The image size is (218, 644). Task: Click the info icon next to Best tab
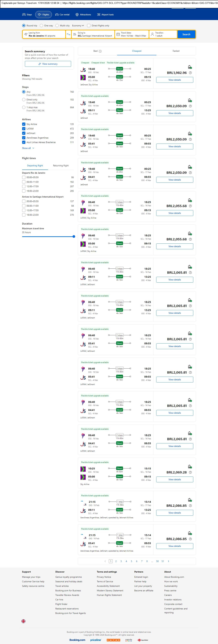[100, 51]
